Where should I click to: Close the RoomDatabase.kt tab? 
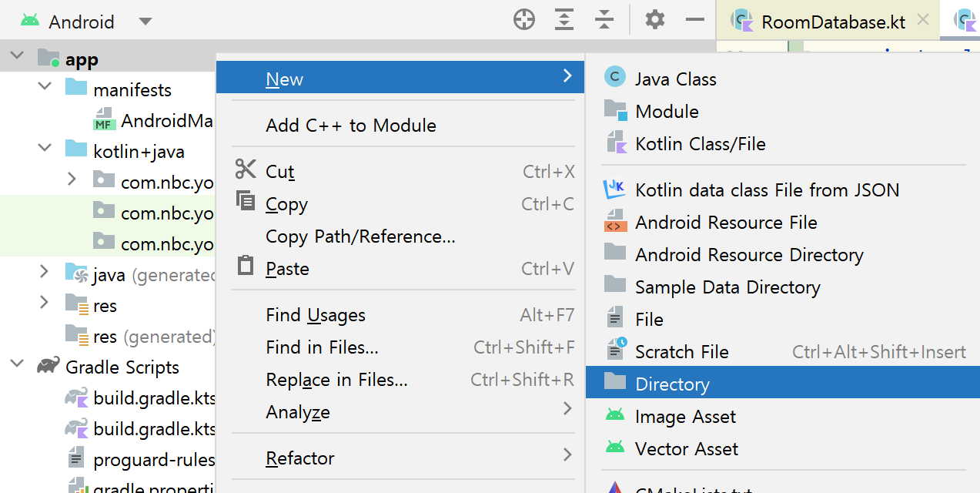924,21
